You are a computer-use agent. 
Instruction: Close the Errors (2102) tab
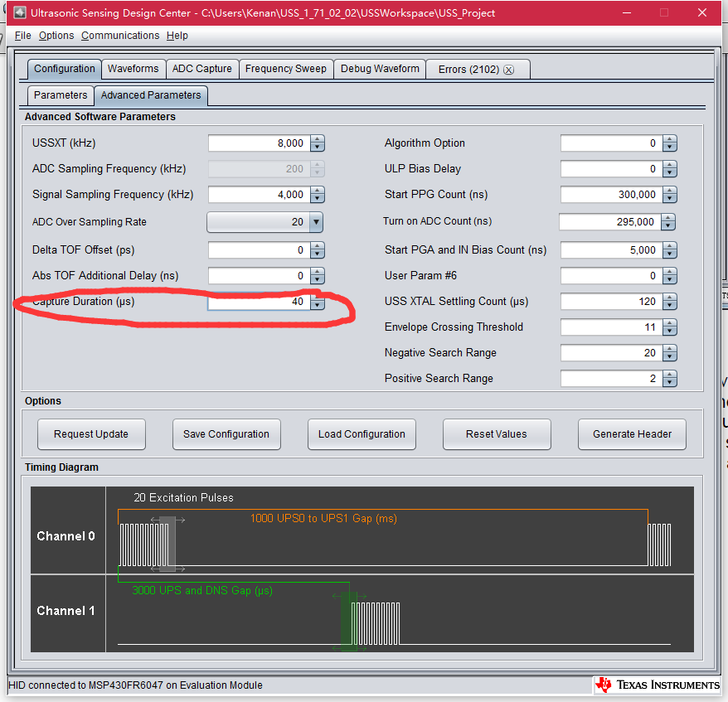(x=509, y=70)
